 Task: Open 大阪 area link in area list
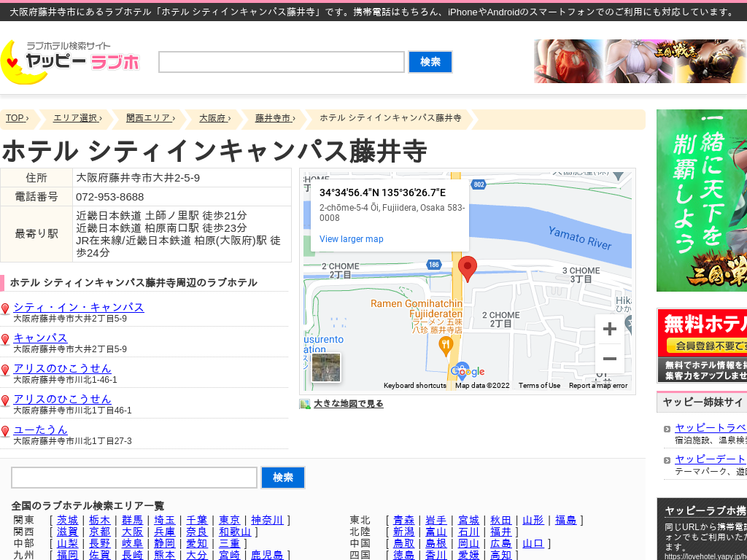click(x=132, y=532)
